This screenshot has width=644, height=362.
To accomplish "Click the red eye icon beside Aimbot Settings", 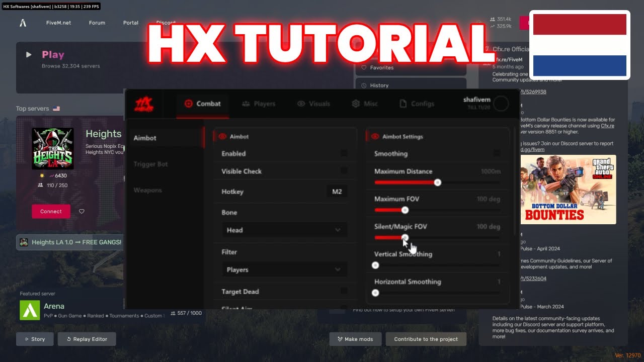I will 375,136.
